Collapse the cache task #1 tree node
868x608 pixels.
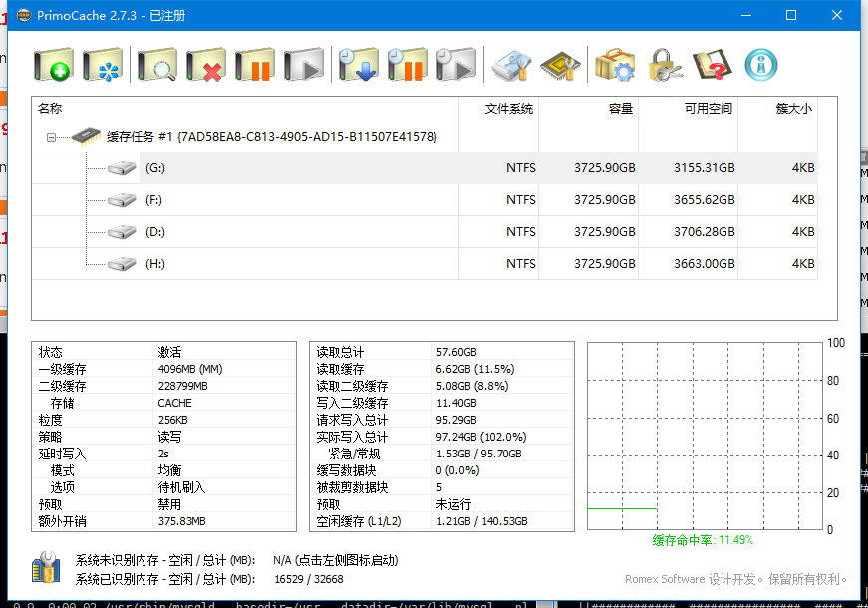[51, 137]
